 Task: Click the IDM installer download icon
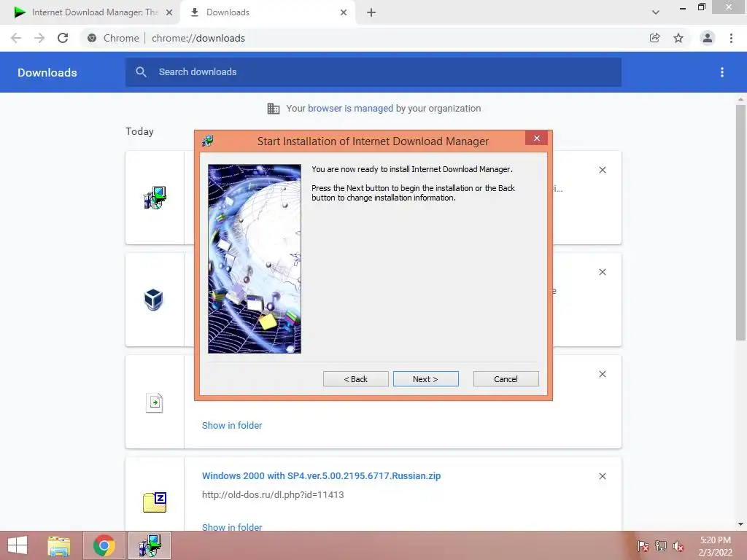click(x=155, y=198)
